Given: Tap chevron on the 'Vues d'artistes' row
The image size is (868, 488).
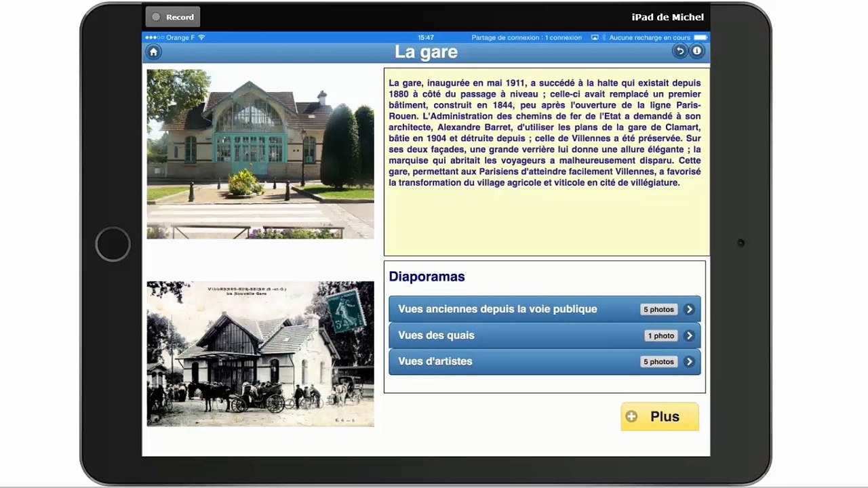Looking at the screenshot, I should 689,362.
